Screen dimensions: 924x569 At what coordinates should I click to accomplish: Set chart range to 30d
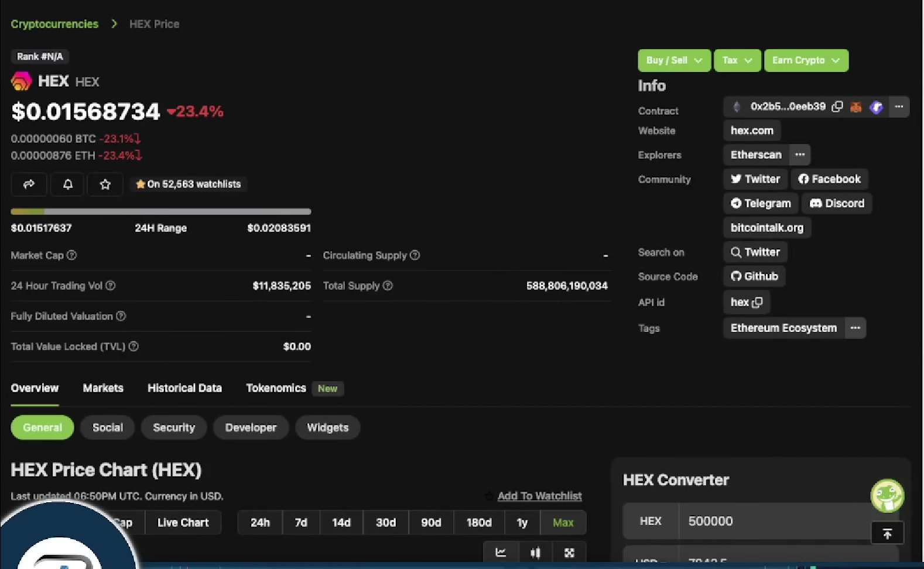[x=386, y=523]
